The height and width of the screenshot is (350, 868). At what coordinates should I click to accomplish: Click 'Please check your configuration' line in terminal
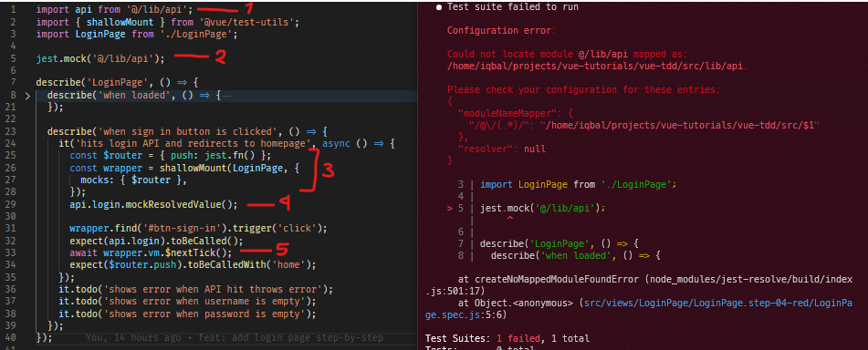tap(583, 89)
